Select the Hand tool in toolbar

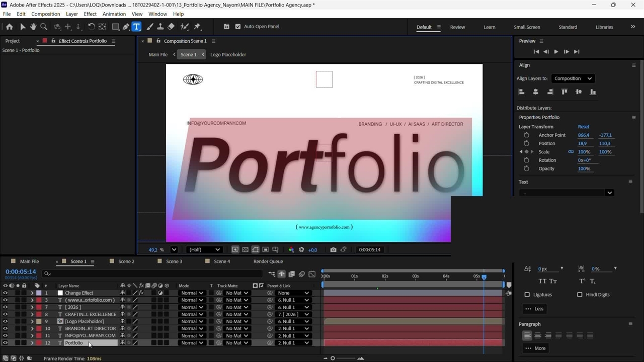click(x=33, y=27)
